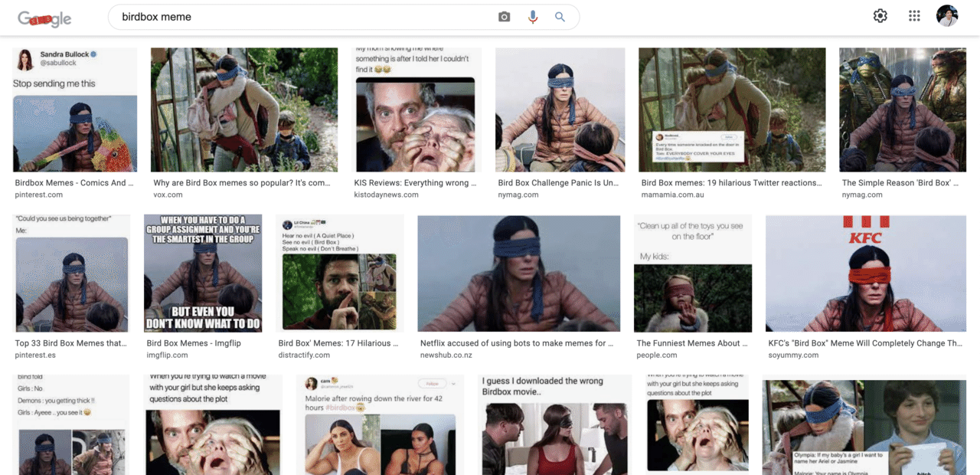
Task: Open 'downloaded the wrong Birdbox movie' meme
Action: (555, 425)
